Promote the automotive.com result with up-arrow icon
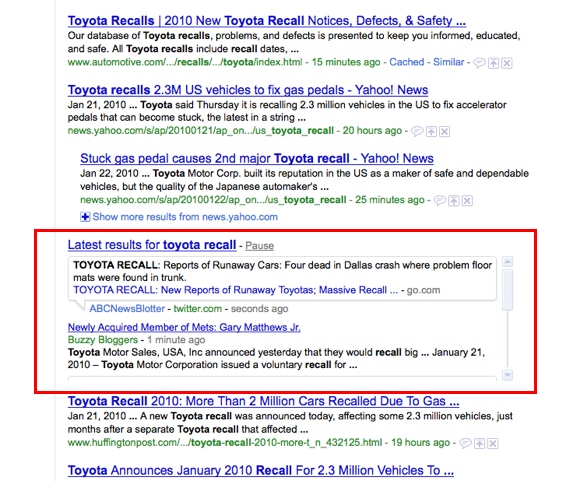 [x=494, y=63]
